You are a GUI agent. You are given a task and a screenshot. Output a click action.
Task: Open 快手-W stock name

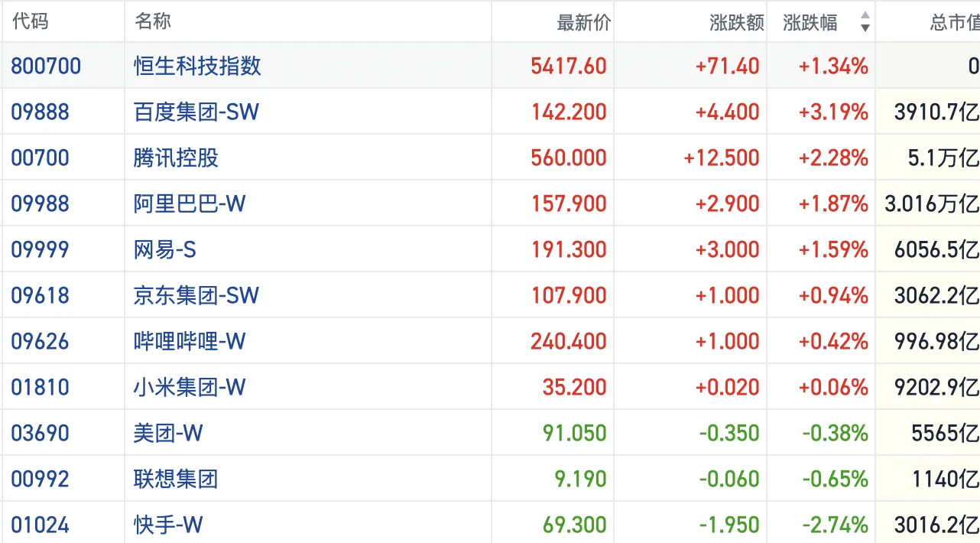[x=168, y=525]
